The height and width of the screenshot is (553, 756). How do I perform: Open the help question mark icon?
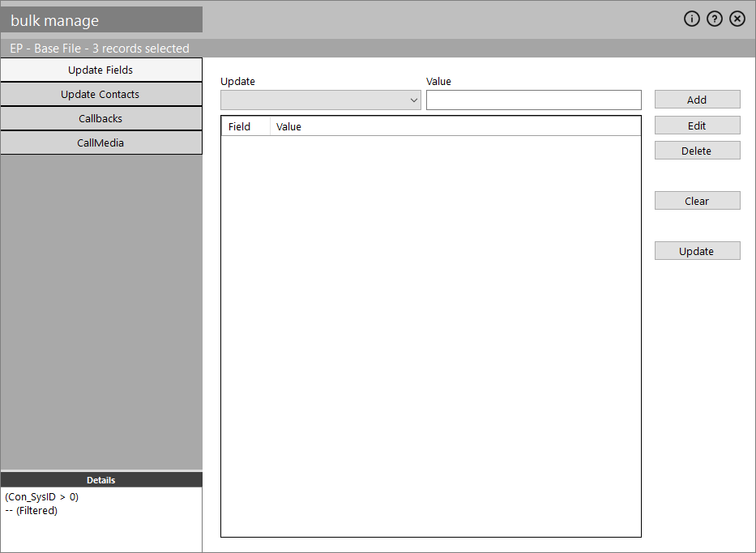pyautogui.click(x=714, y=19)
